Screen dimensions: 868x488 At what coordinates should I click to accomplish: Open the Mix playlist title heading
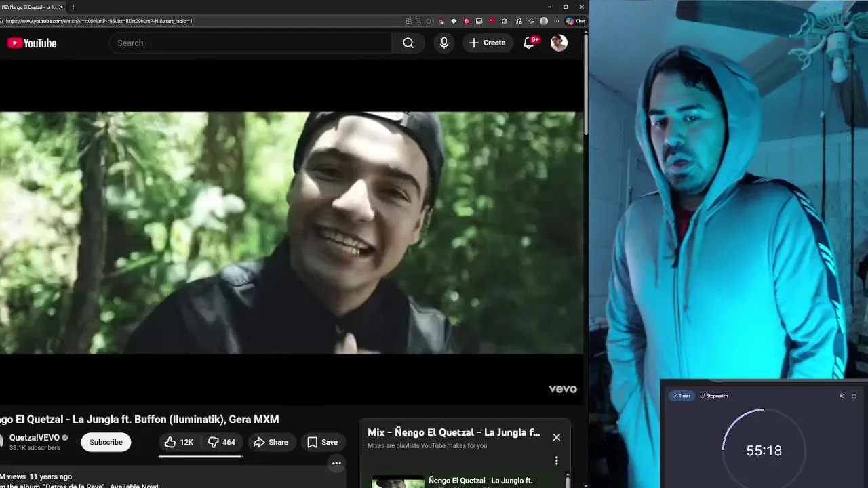(454, 432)
